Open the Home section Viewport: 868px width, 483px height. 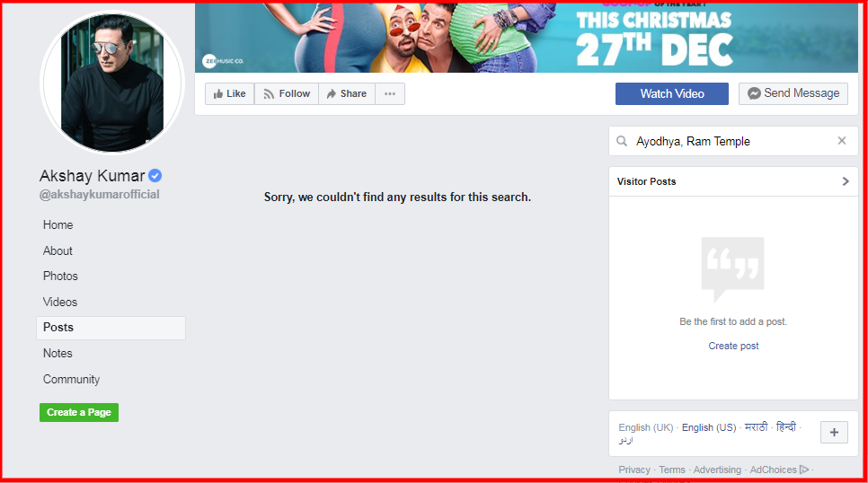58,224
